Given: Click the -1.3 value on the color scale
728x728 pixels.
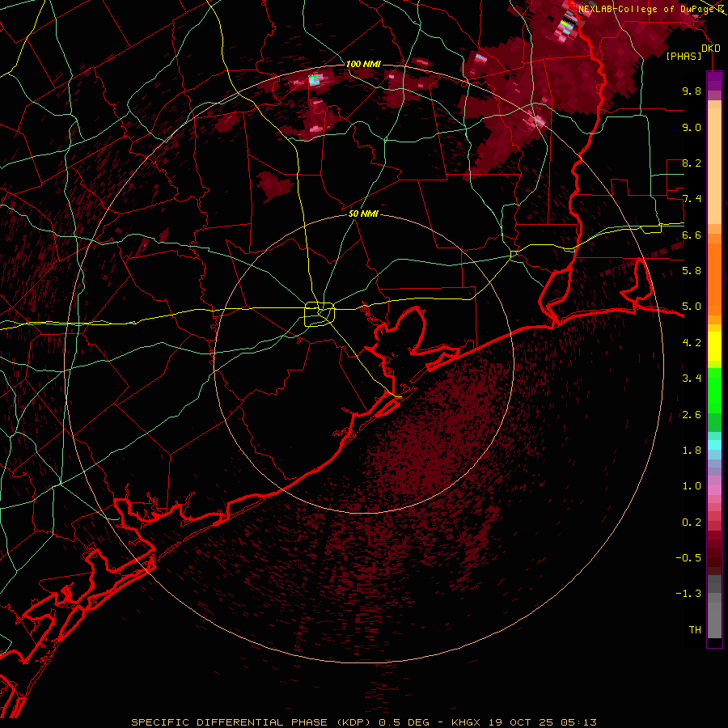Looking at the screenshot, I should [x=688, y=594].
